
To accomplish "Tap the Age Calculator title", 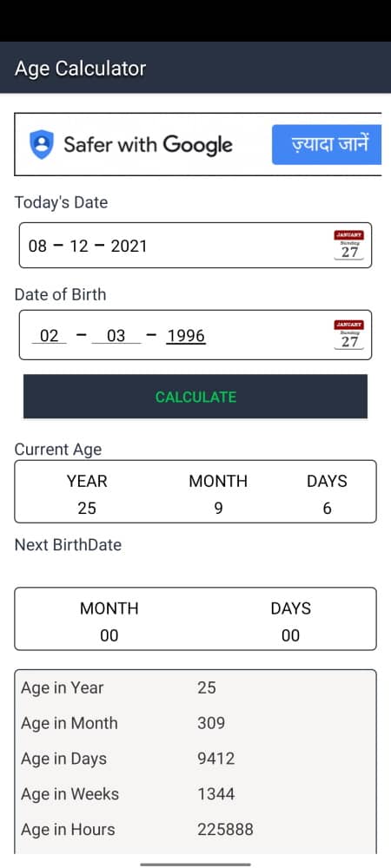I will point(80,68).
